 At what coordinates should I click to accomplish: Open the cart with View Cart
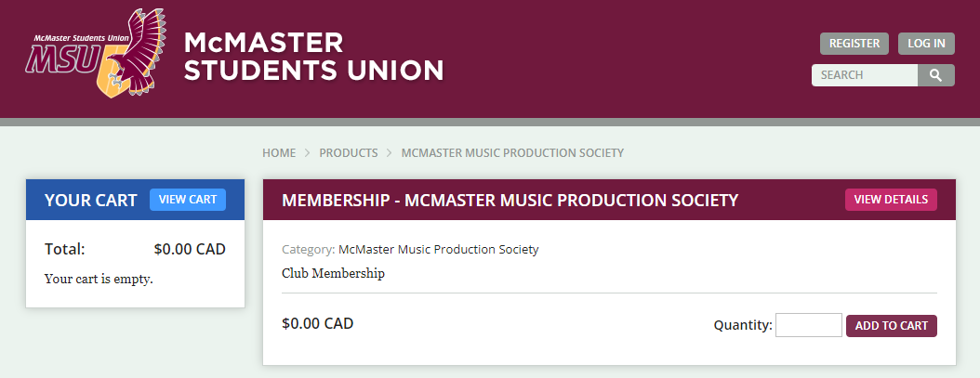[x=188, y=200]
